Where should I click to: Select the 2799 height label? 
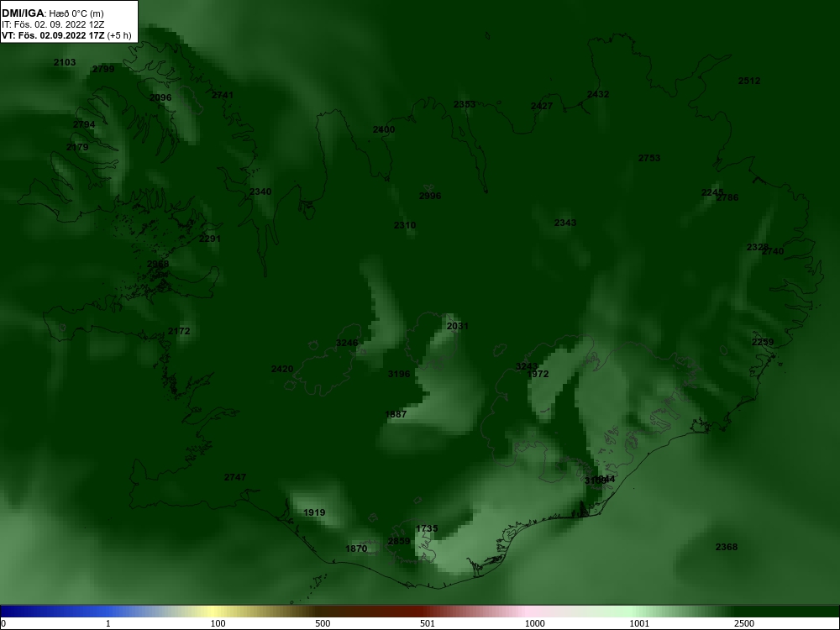[x=103, y=69]
